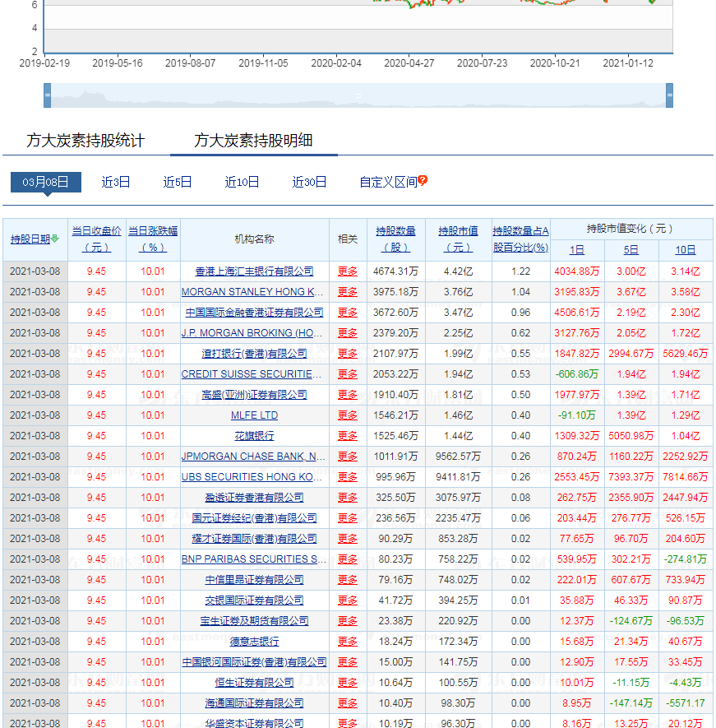Click the middle of the chart range selector
Image resolution: width=716 pixels, height=728 pixels.
pyautogui.click(x=358, y=95)
